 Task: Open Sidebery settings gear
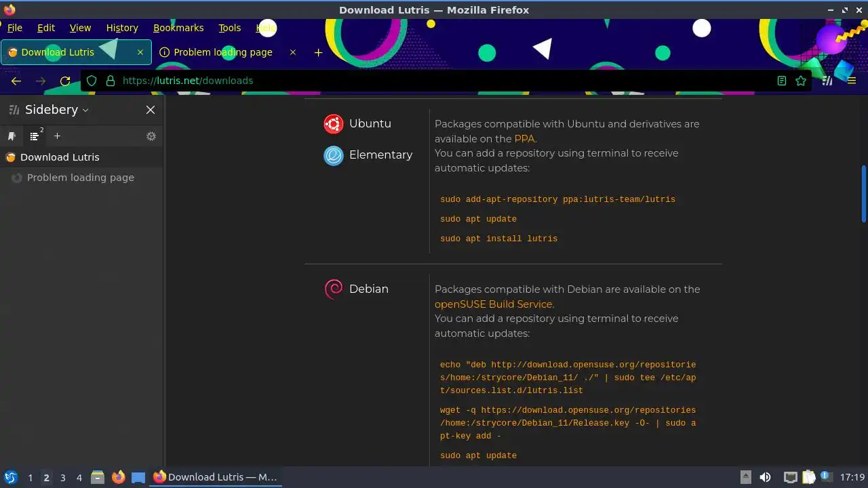pos(151,136)
